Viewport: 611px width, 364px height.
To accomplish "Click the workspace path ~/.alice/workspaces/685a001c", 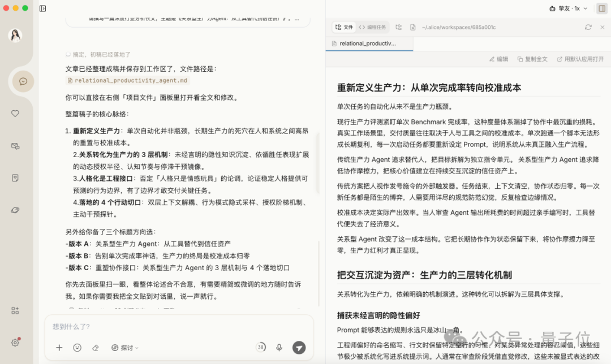I will tap(459, 27).
